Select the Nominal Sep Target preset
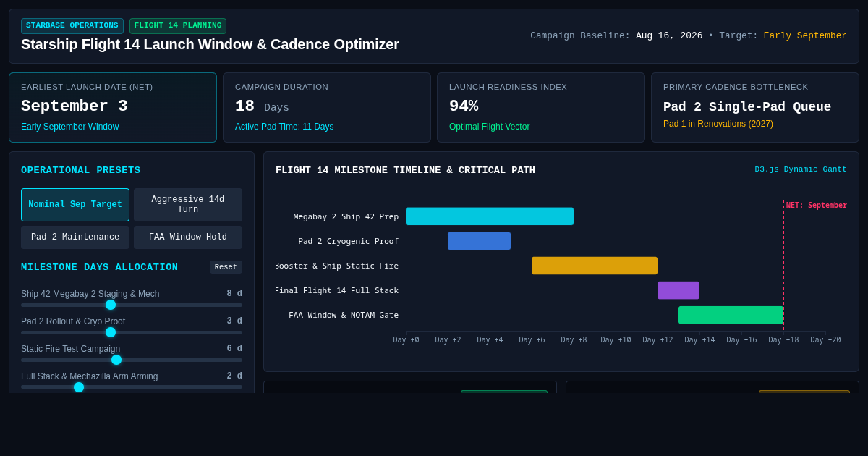The image size is (868, 456). tap(75, 205)
